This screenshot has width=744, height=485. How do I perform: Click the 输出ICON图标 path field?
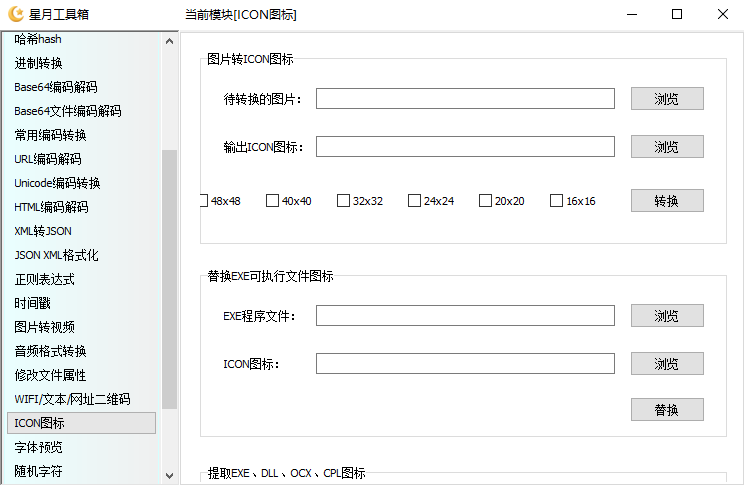(x=465, y=147)
